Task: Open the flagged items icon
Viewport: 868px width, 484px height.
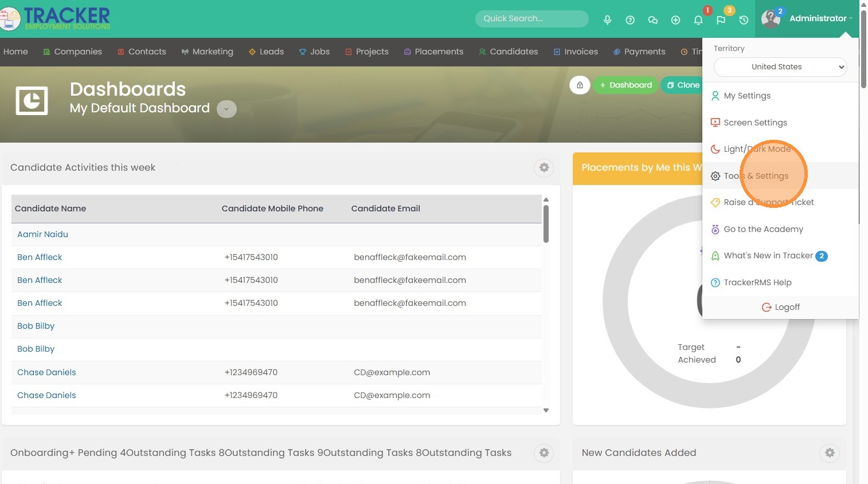Action: pyautogui.click(x=721, y=20)
